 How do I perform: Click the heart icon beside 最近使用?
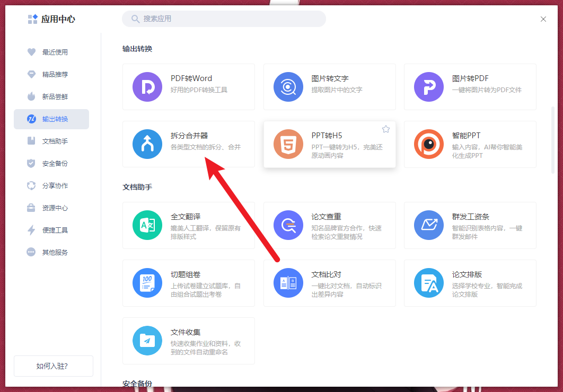(31, 52)
